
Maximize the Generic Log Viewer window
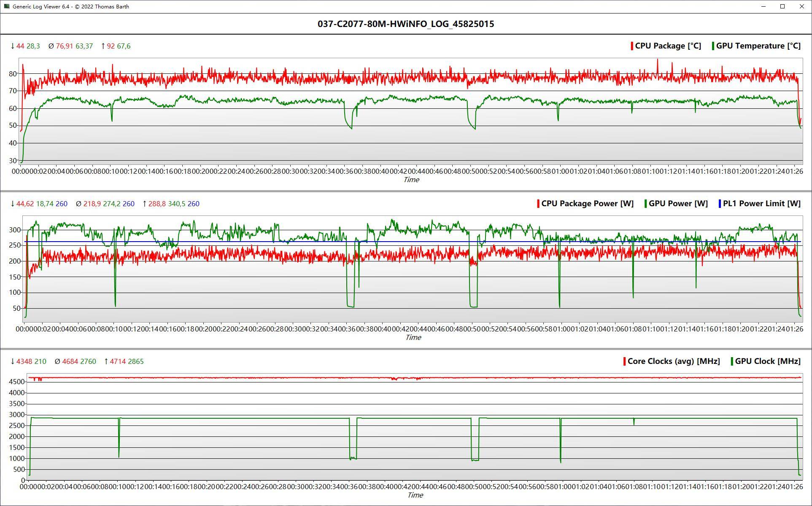[782, 6]
